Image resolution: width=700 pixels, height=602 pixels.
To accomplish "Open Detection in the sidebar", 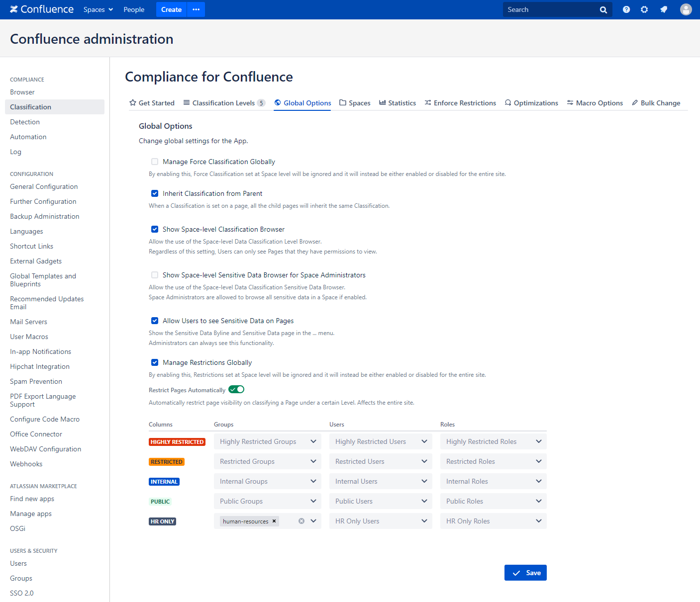I will [25, 122].
